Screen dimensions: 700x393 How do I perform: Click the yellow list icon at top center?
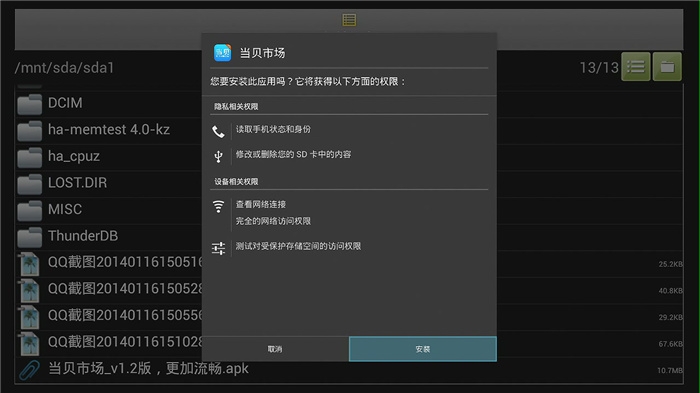tap(349, 20)
